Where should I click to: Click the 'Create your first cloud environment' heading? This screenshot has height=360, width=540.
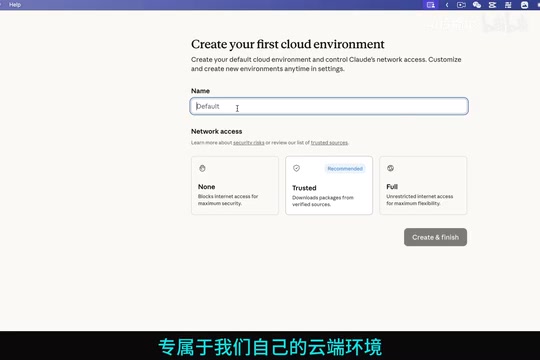(288, 44)
